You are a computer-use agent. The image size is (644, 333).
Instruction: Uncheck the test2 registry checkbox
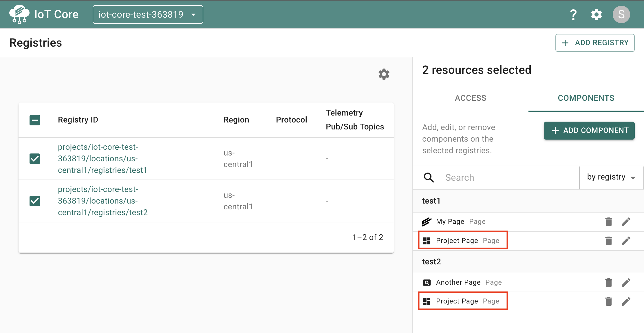(x=35, y=201)
